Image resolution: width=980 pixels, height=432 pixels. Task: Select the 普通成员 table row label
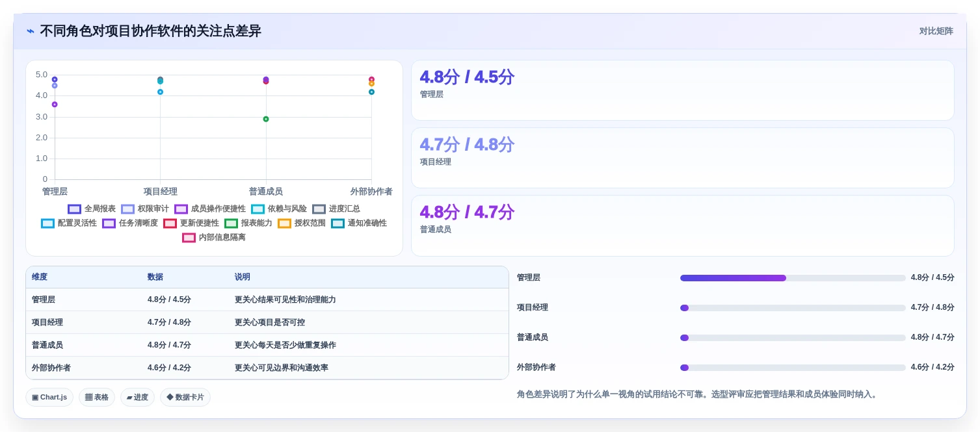[x=47, y=346]
